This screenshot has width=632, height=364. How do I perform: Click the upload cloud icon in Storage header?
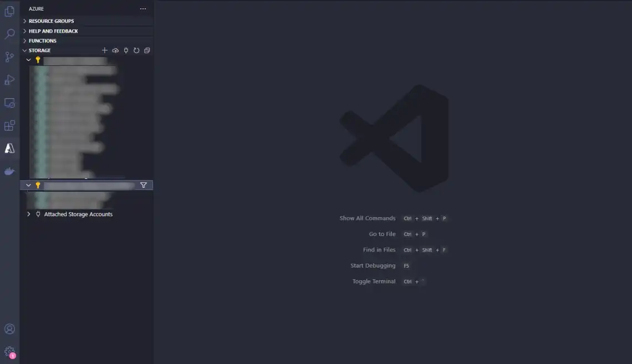tap(115, 50)
